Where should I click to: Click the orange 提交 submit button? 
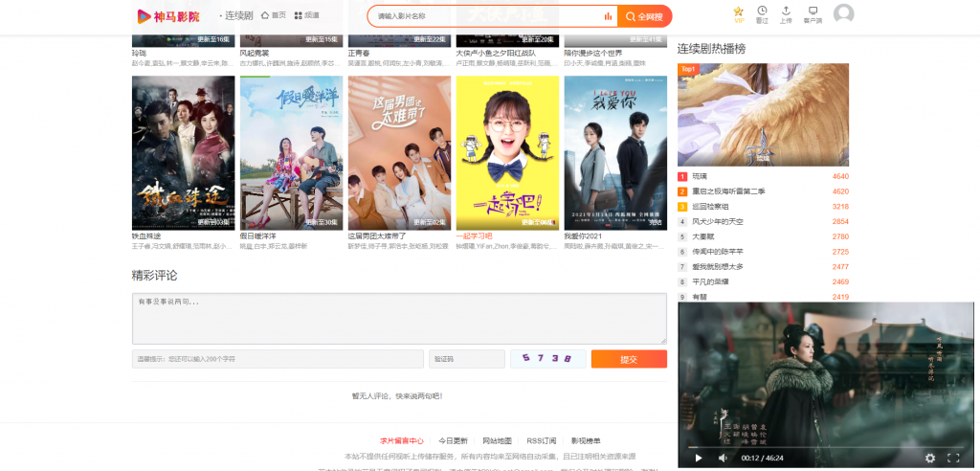point(629,359)
